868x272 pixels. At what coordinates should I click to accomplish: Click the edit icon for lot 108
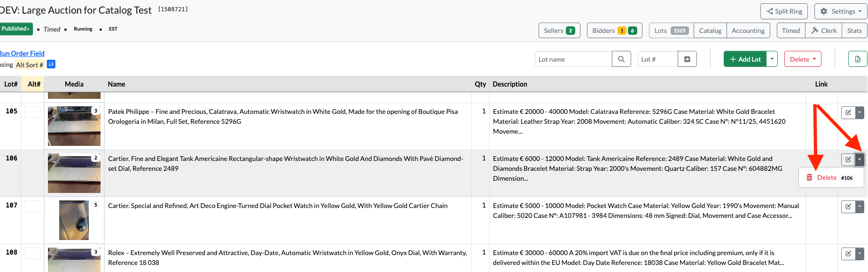point(848,254)
